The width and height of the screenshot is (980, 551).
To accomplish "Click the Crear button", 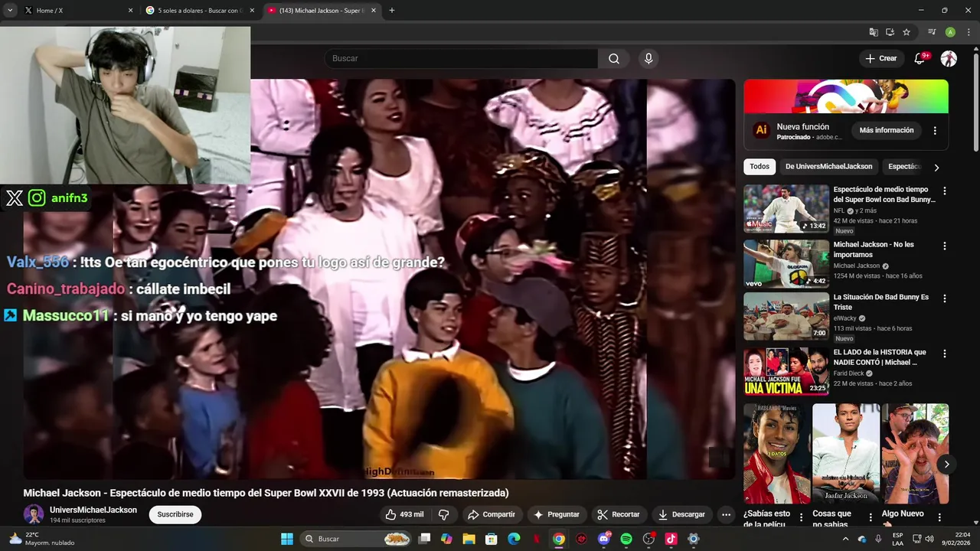I will coord(880,59).
